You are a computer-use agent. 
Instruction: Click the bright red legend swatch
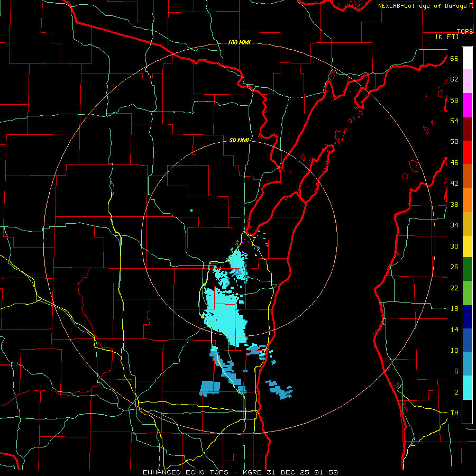(467, 152)
